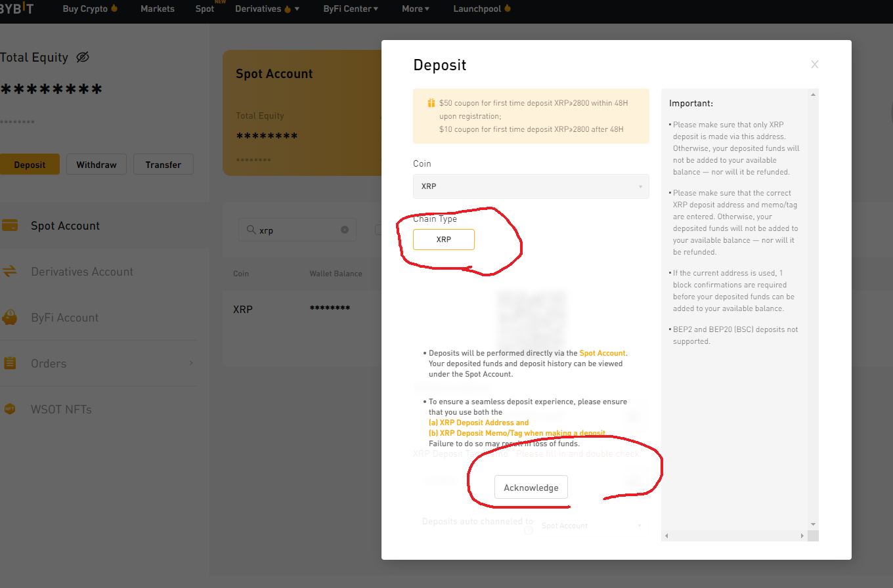This screenshot has width=893, height=588.
Task: Click the XRP row in coin table
Action: [x=302, y=309]
